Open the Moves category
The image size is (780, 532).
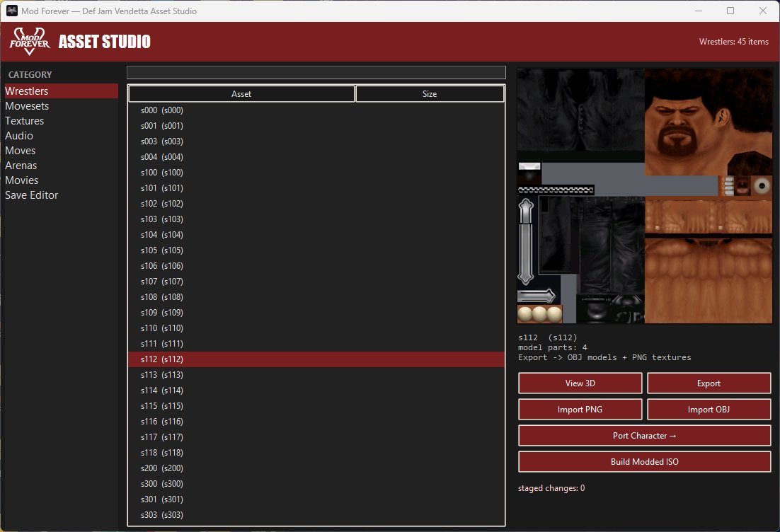(61, 151)
